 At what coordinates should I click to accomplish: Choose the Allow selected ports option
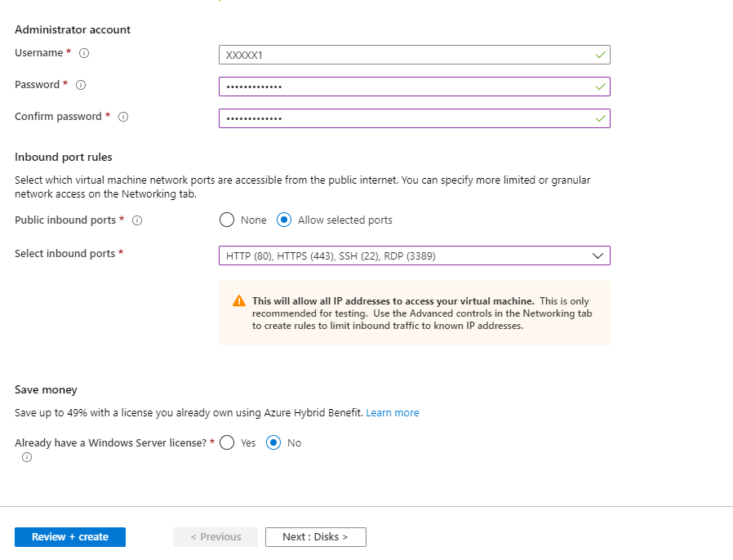tap(284, 220)
